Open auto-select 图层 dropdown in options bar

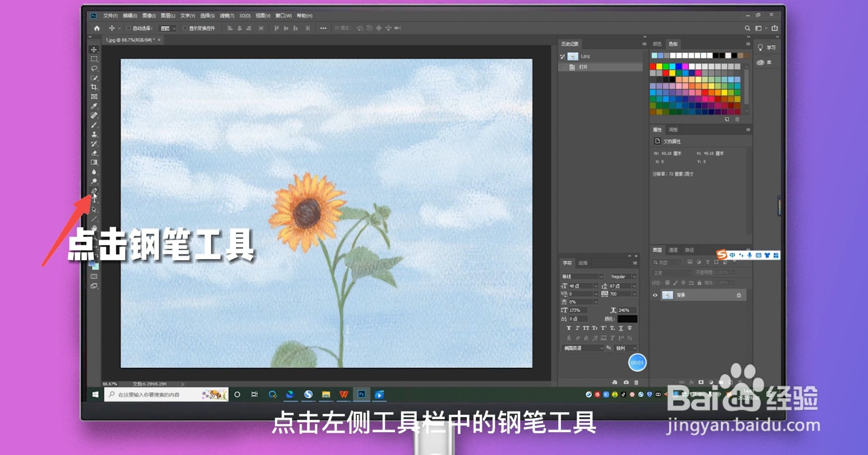pos(168,28)
